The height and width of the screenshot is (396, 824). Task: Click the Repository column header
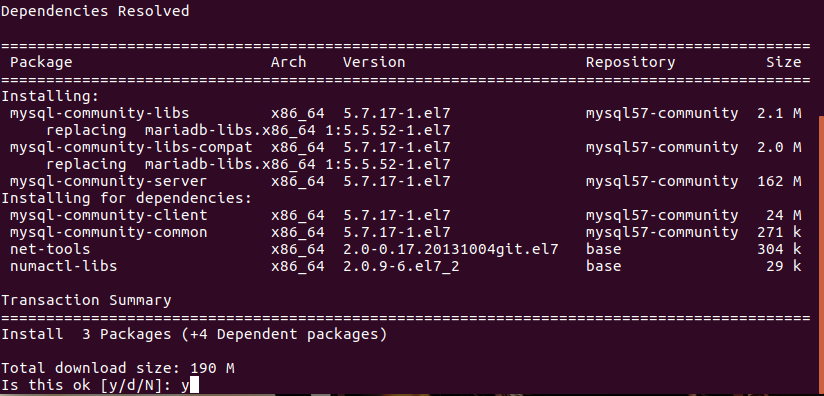[x=631, y=62]
